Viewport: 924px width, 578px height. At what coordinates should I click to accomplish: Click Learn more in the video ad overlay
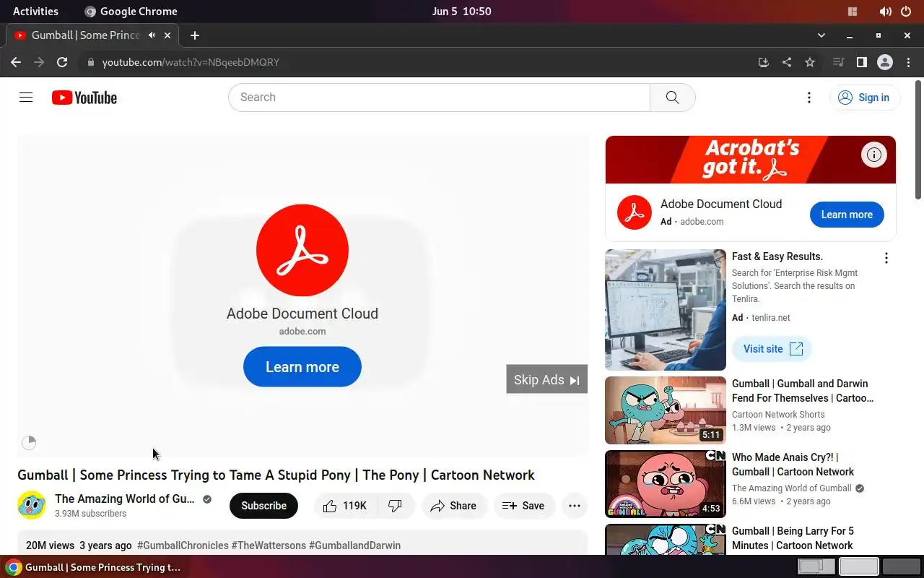point(302,366)
